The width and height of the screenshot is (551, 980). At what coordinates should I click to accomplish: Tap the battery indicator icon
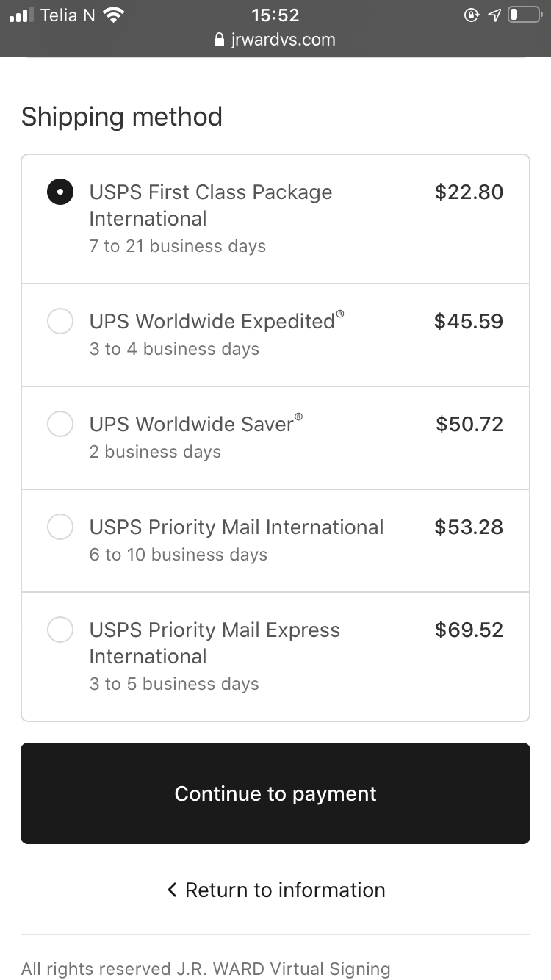coord(524,15)
